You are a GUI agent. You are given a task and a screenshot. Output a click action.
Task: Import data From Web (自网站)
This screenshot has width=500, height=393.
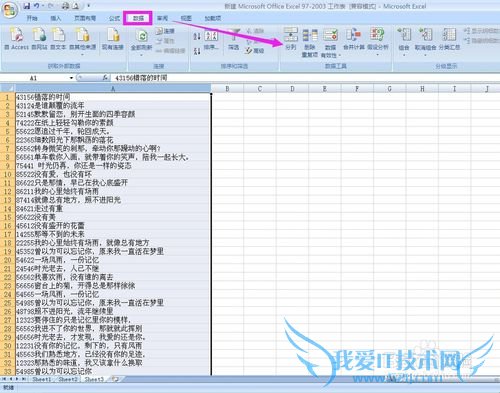(x=39, y=39)
